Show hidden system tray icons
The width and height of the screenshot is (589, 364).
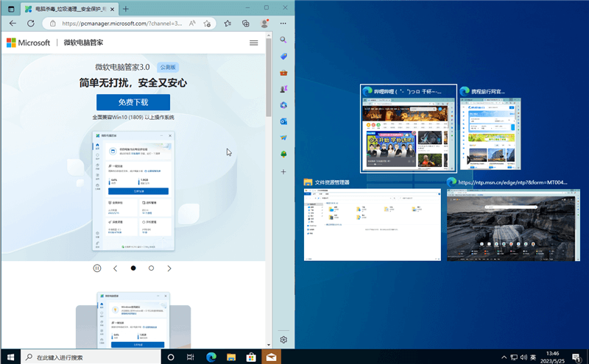tap(504, 357)
